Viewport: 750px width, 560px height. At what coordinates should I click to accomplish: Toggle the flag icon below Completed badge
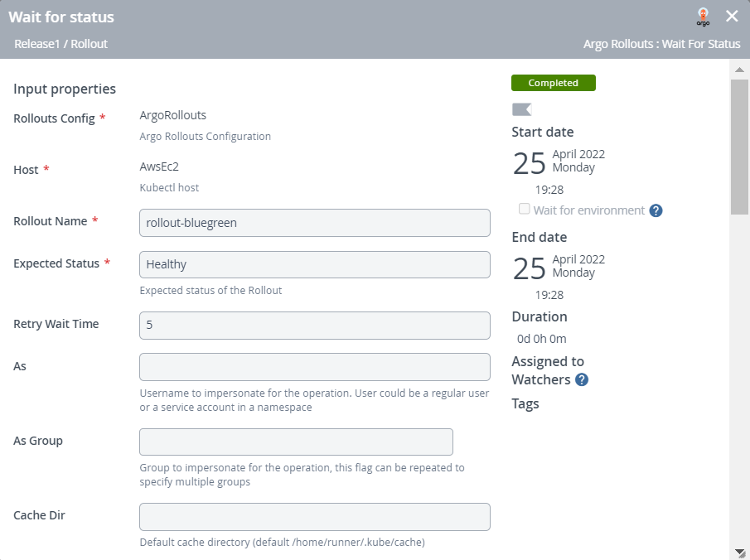(521, 109)
